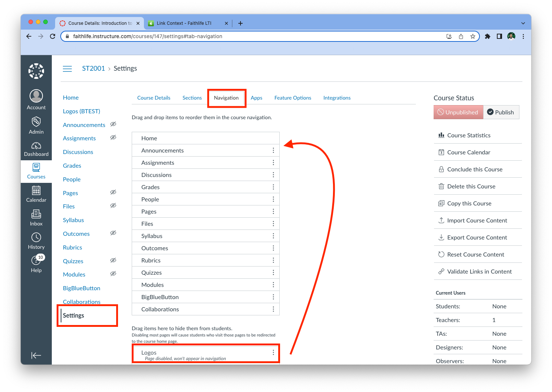Click the browser address bar URL
Image resolution: width=552 pixels, height=392 pixels.
click(x=148, y=36)
